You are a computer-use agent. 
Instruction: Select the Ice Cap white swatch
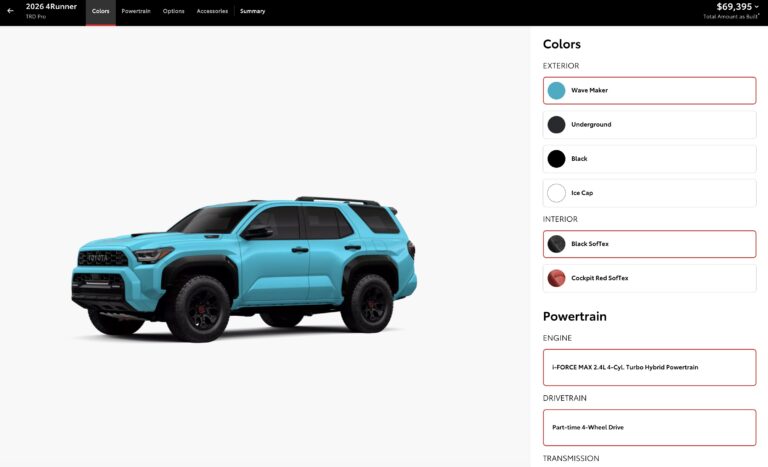click(556, 193)
